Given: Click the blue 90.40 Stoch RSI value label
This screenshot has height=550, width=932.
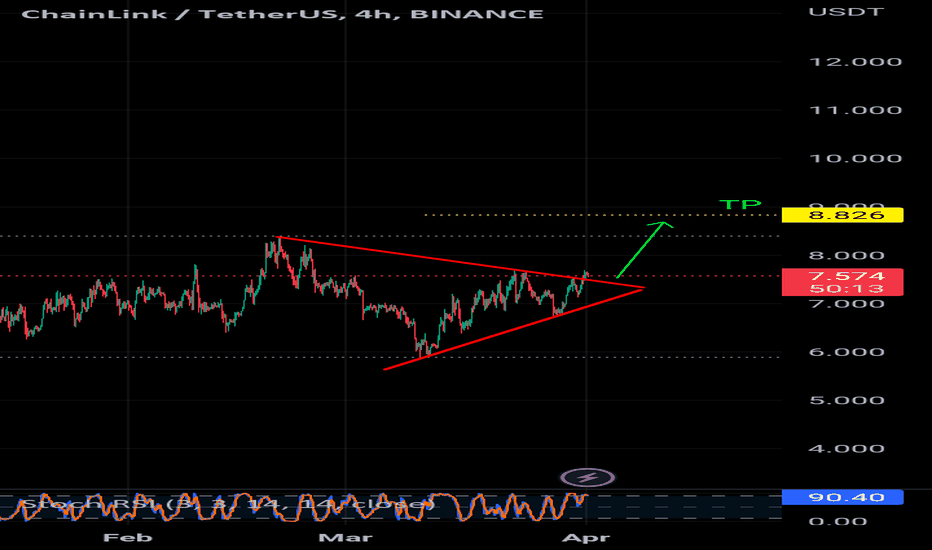Looking at the screenshot, I should 842,497.
